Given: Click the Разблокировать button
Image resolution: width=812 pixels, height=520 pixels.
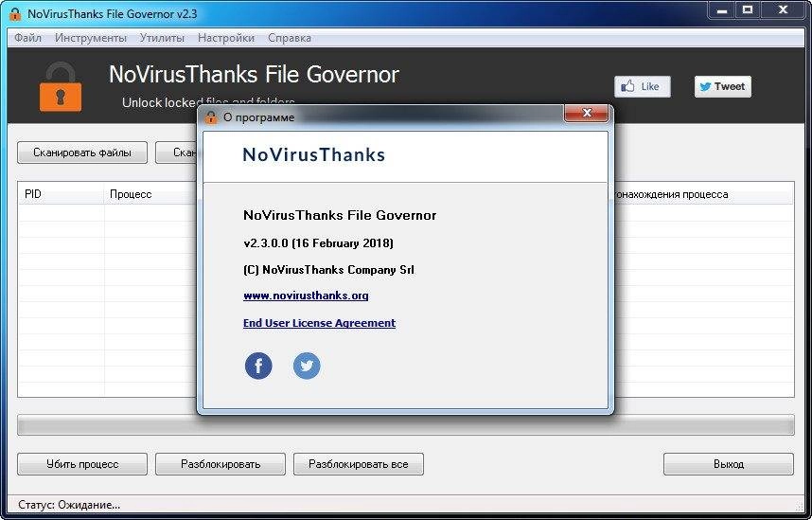Looking at the screenshot, I should click(x=221, y=464).
